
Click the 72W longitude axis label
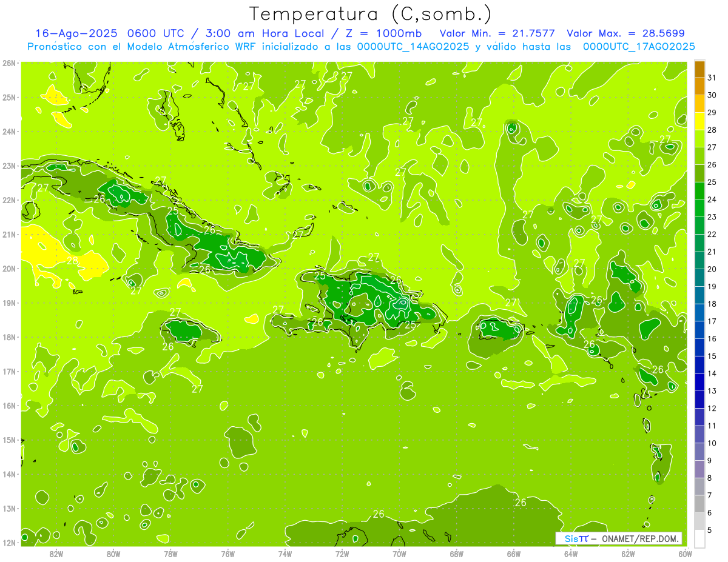pos(342,554)
